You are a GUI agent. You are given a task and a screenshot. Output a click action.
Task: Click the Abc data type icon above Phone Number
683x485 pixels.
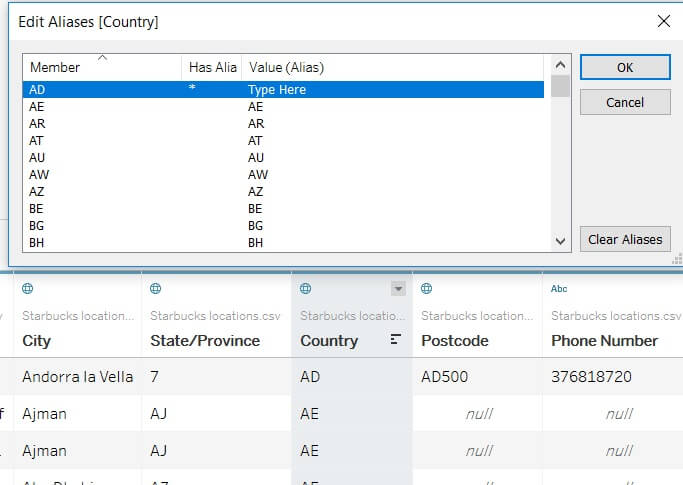point(559,288)
